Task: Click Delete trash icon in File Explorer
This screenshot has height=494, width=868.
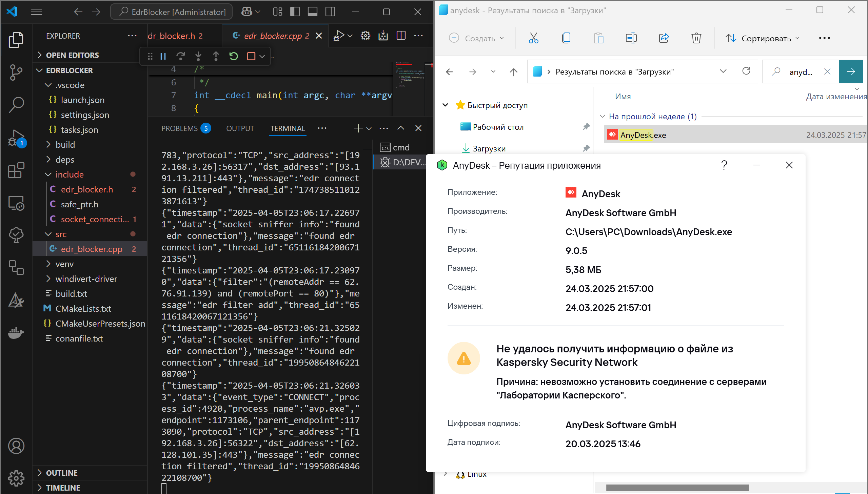Action: pyautogui.click(x=696, y=38)
